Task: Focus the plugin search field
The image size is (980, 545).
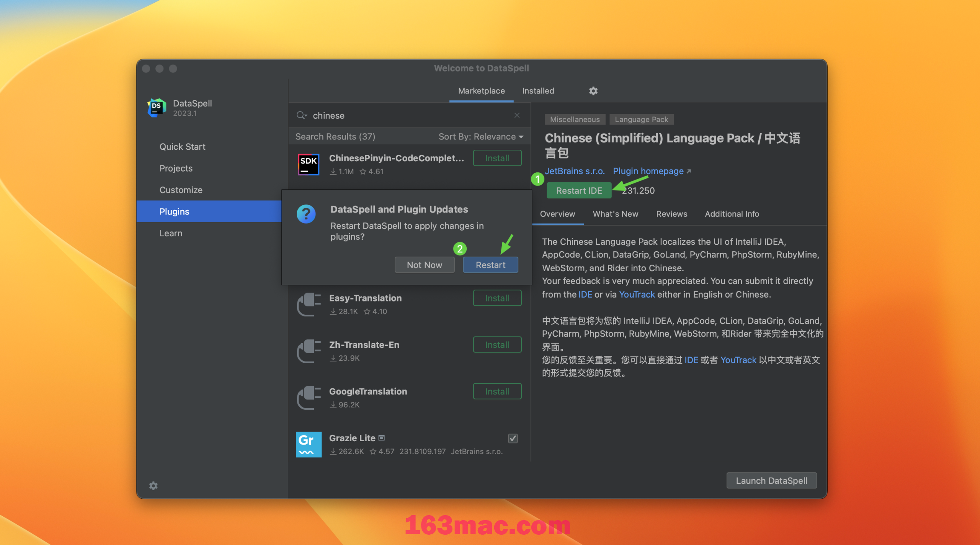Action: click(x=410, y=115)
